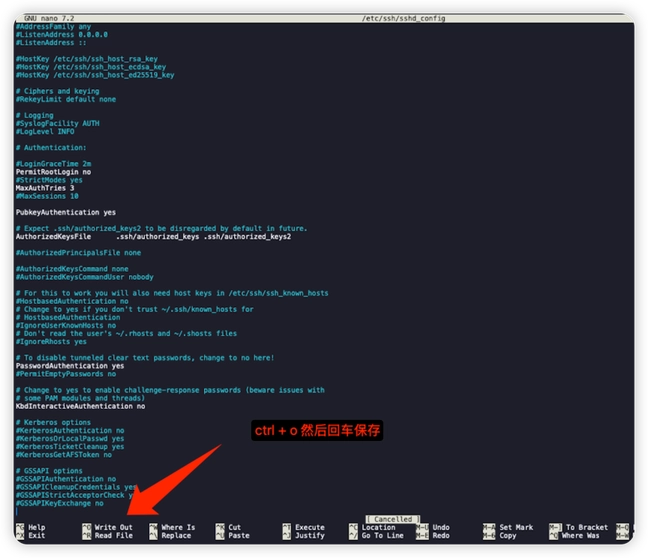This screenshot has height=558, width=648.
Task: Click the #KerberosAuthentication no line
Action: (x=70, y=431)
